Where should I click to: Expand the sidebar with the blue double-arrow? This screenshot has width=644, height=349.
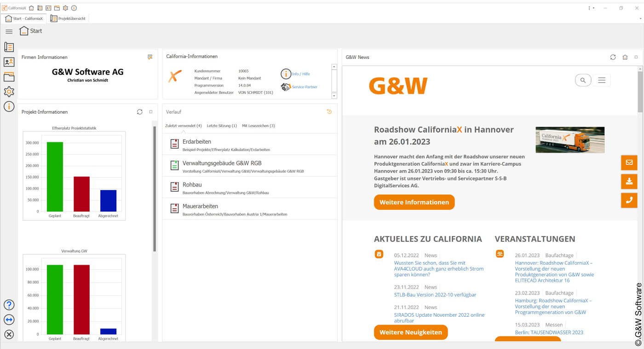tap(9, 320)
